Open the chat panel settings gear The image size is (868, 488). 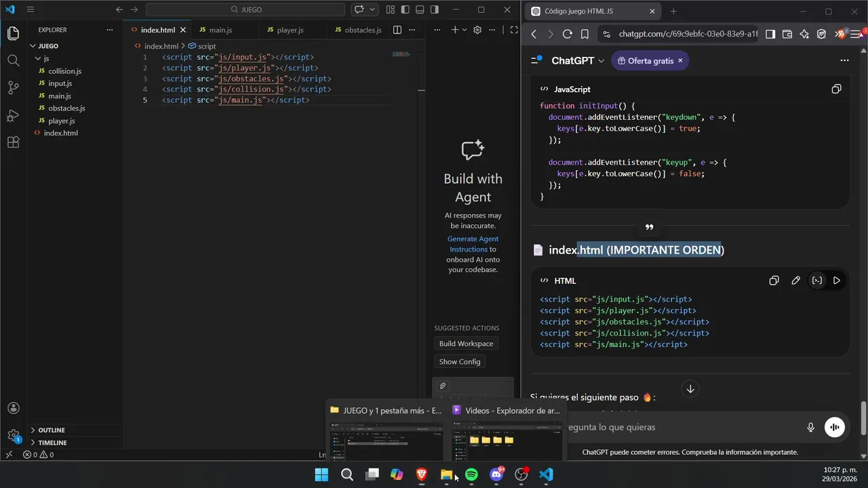point(477,30)
